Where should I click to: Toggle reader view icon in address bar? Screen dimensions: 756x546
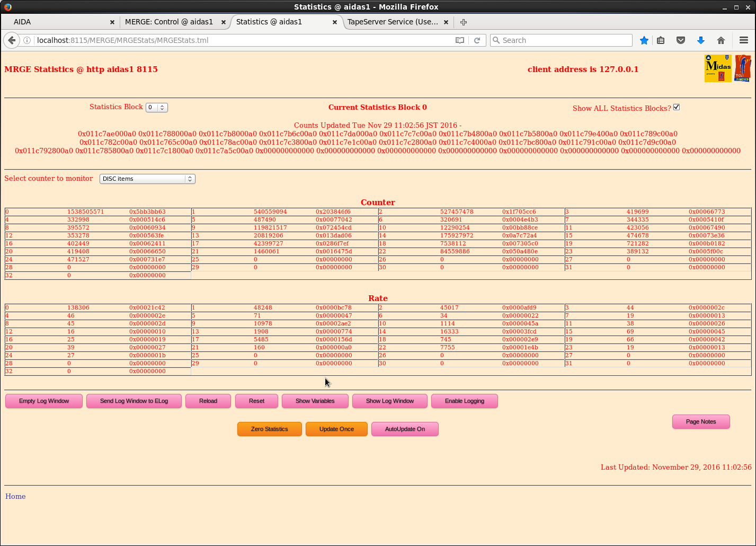pos(460,40)
